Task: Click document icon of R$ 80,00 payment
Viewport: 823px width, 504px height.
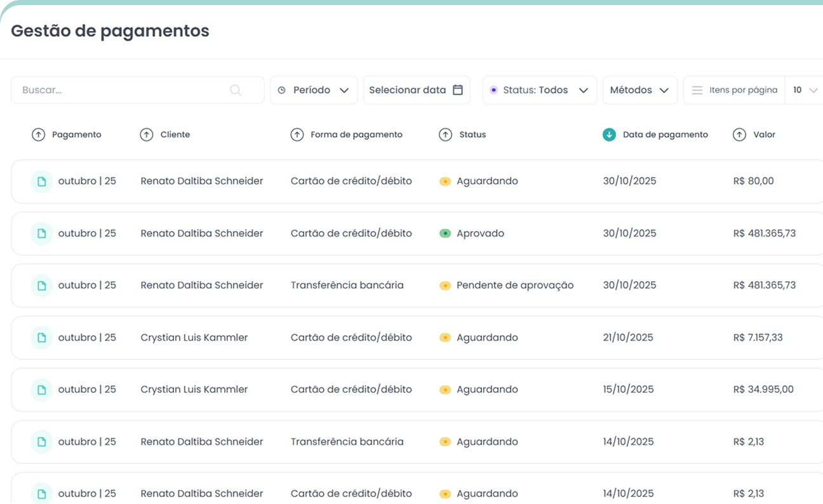Action: 42,182
